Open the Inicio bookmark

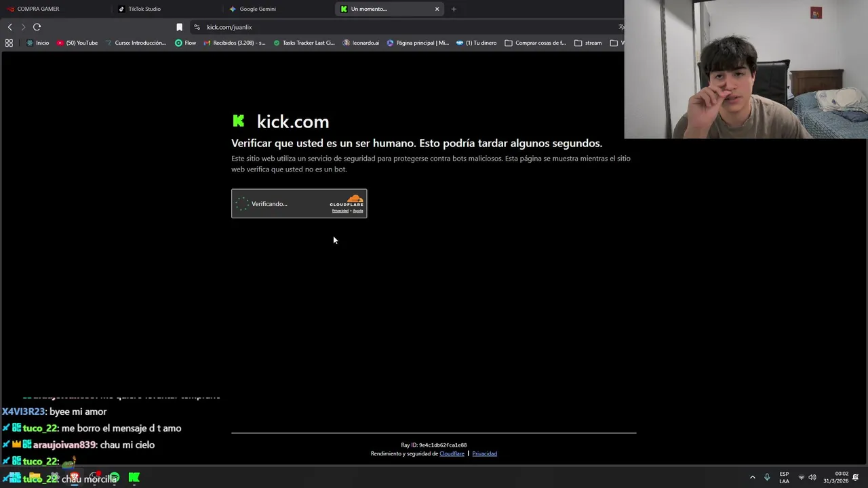pyautogui.click(x=37, y=43)
